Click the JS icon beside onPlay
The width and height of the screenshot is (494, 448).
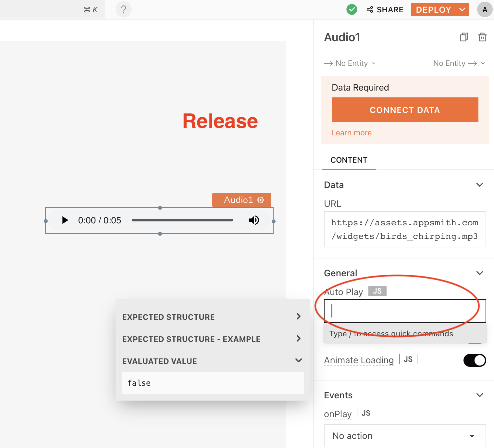click(366, 413)
